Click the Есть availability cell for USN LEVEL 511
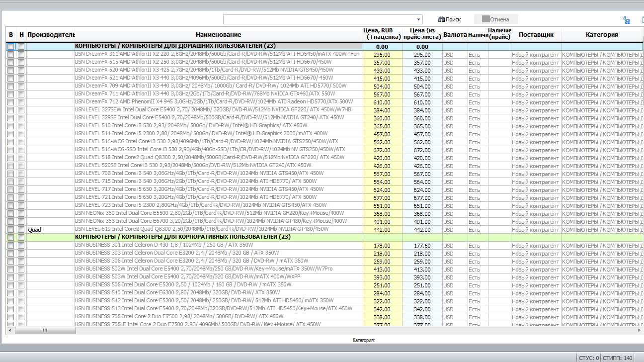This screenshot has height=362, width=644. [478, 134]
